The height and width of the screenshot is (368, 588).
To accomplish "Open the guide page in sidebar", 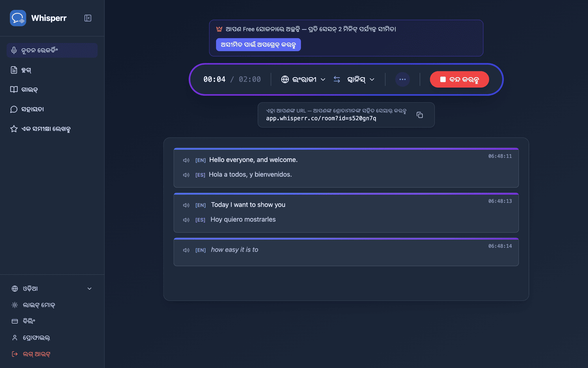I will click(52, 89).
